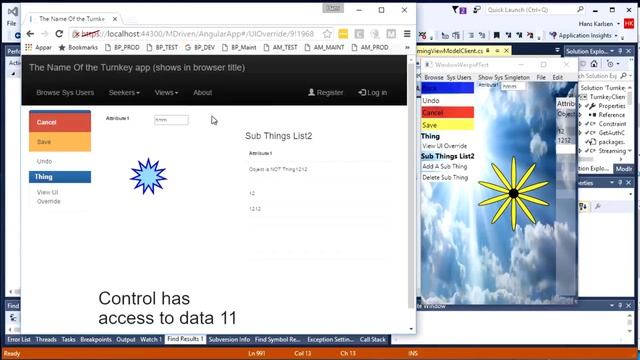Toggle the bookmark icon in Visual Studio toolbar
The image size is (640, 360).
tap(496, 36)
